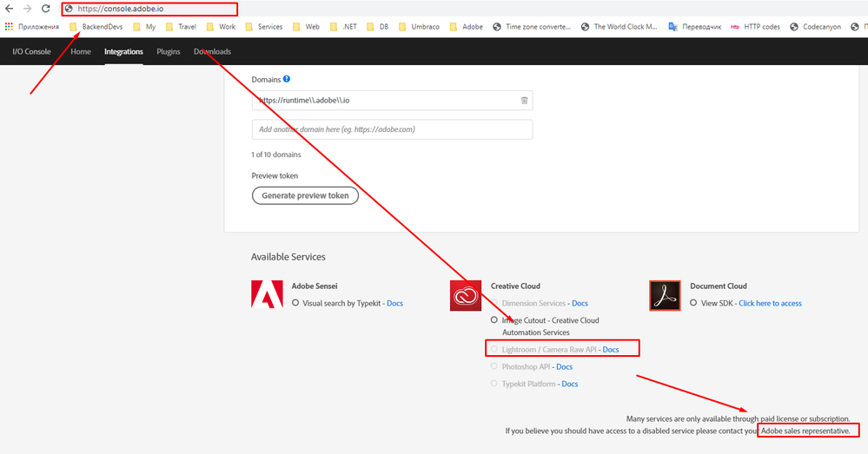Open The World Clock bookmark
The height and width of the screenshot is (454, 868).
click(619, 27)
